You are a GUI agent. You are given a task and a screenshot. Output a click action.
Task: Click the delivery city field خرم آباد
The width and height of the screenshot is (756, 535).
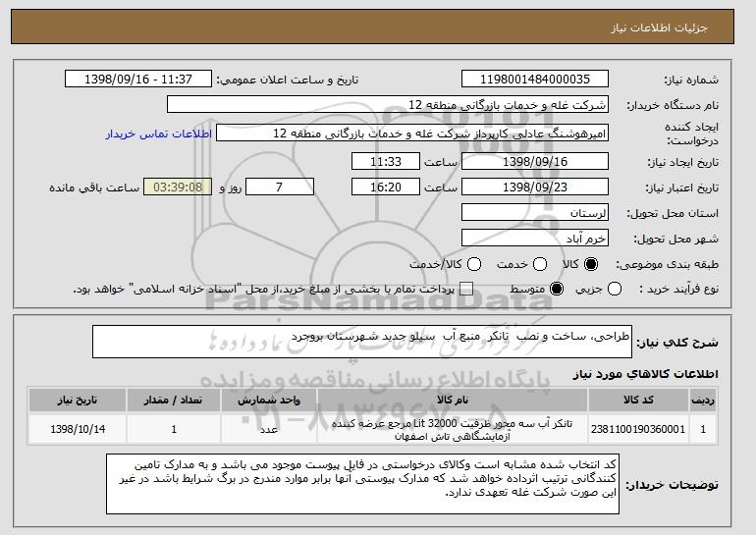(x=535, y=239)
